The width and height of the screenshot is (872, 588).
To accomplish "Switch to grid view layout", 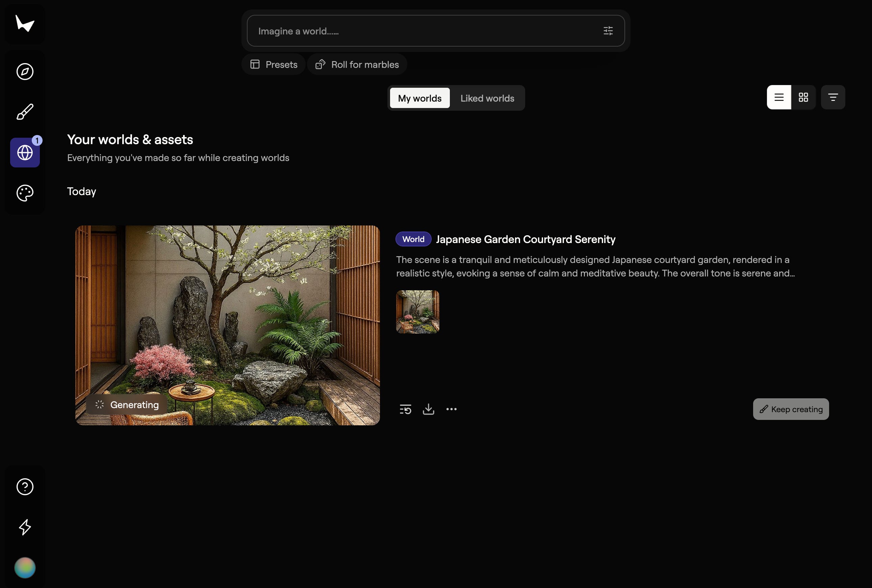I will pyautogui.click(x=803, y=98).
